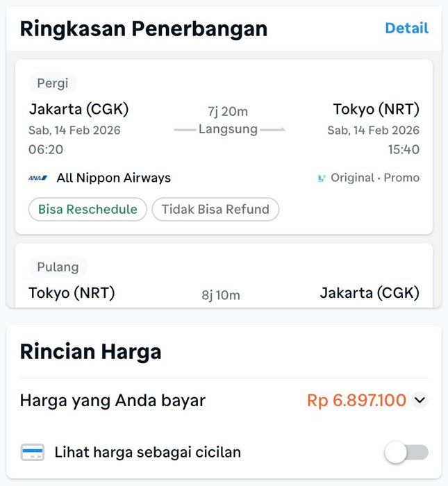Click the All Nippon Airways name
The width and height of the screenshot is (448, 486).
pyautogui.click(x=113, y=178)
